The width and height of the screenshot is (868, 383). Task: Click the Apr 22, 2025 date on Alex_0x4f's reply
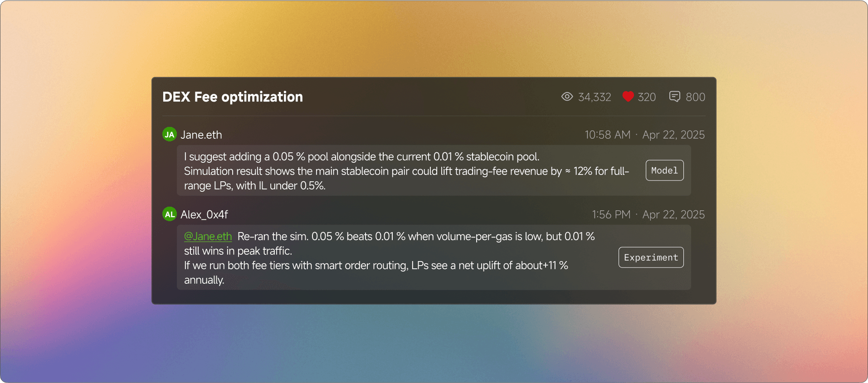click(673, 214)
